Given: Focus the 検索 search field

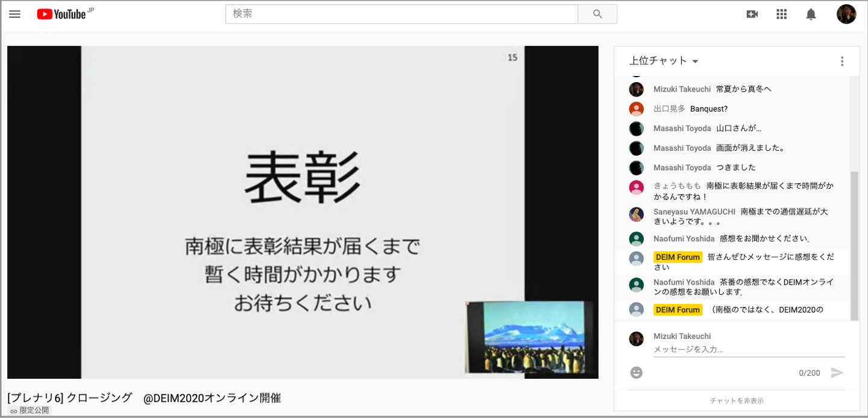Looking at the screenshot, I should click(401, 14).
